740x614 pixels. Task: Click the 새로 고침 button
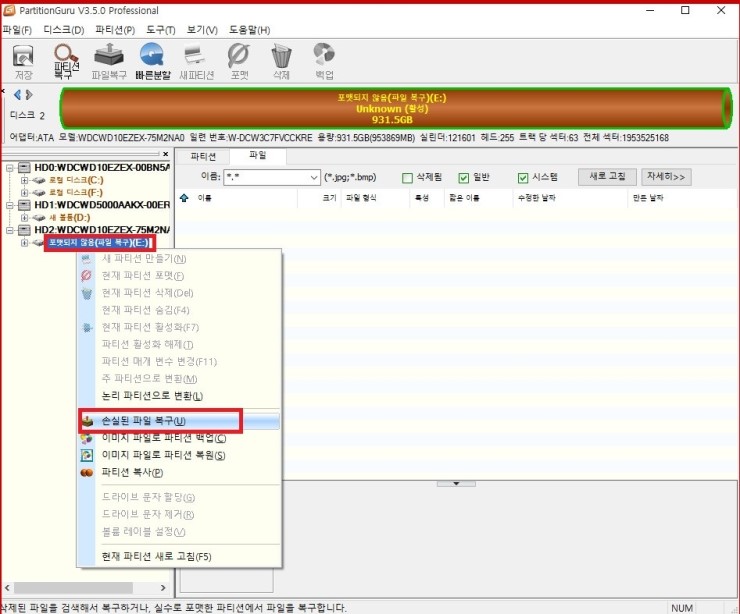pos(607,177)
